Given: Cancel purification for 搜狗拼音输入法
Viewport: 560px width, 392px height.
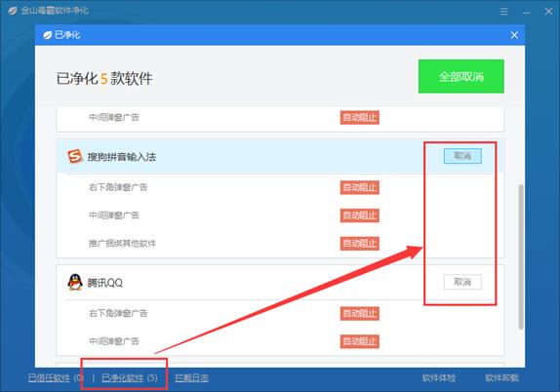Looking at the screenshot, I should pyautogui.click(x=462, y=156).
